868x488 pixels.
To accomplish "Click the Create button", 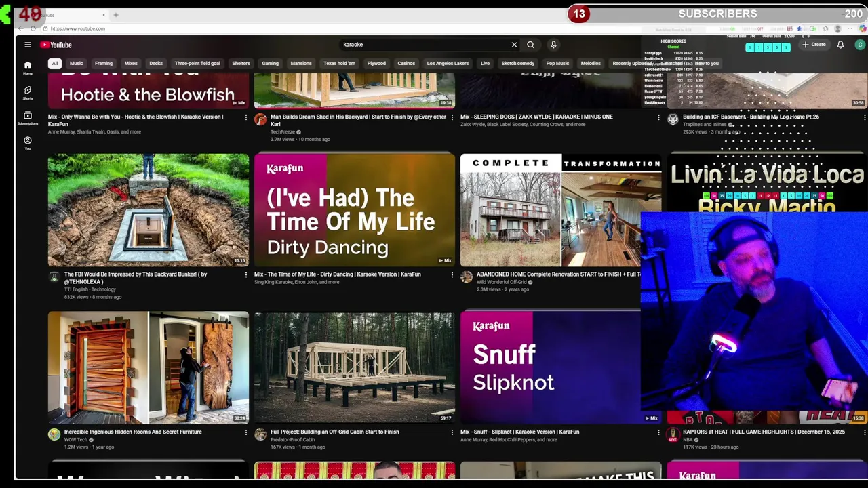I will [814, 45].
